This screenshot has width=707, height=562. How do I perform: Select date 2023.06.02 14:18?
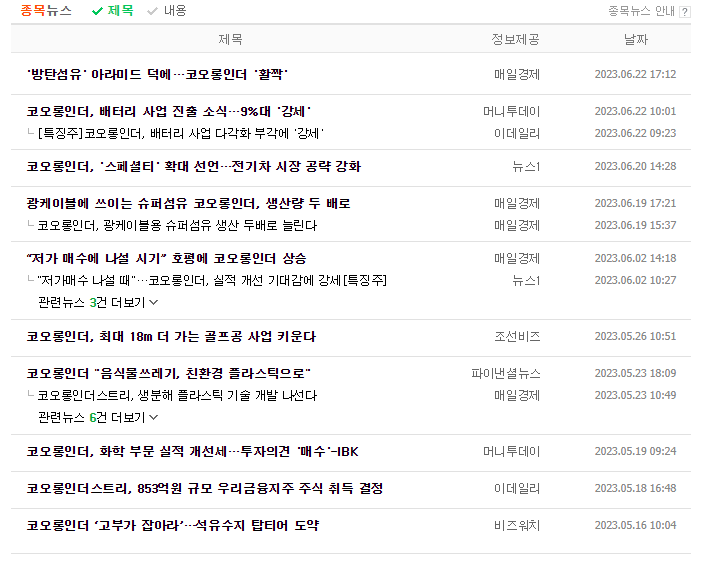(x=635, y=258)
